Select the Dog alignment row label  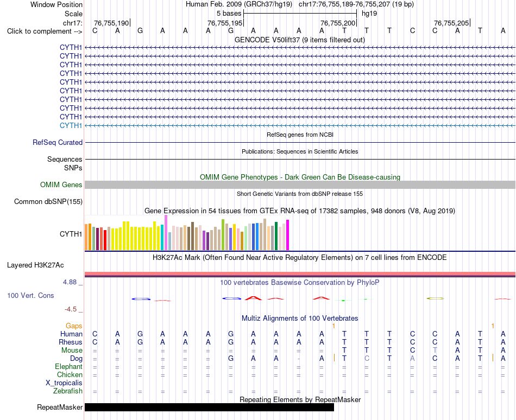(77, 359)
